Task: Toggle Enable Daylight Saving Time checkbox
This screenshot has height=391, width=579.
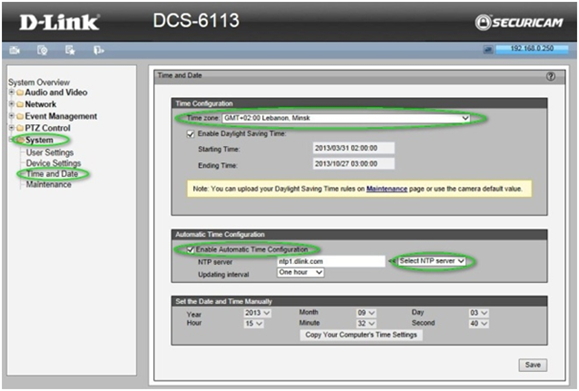Action: click(x=191, y=134)
